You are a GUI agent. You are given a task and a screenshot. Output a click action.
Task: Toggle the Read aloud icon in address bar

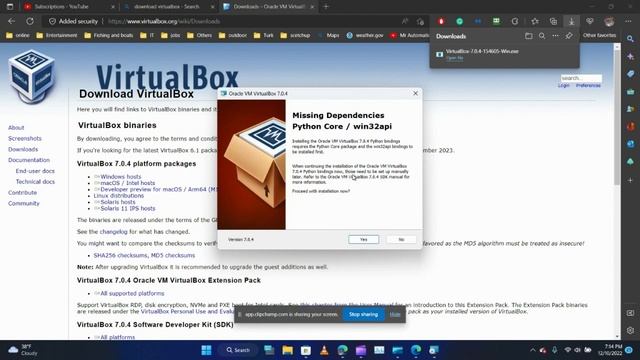[x=404, y=21]
